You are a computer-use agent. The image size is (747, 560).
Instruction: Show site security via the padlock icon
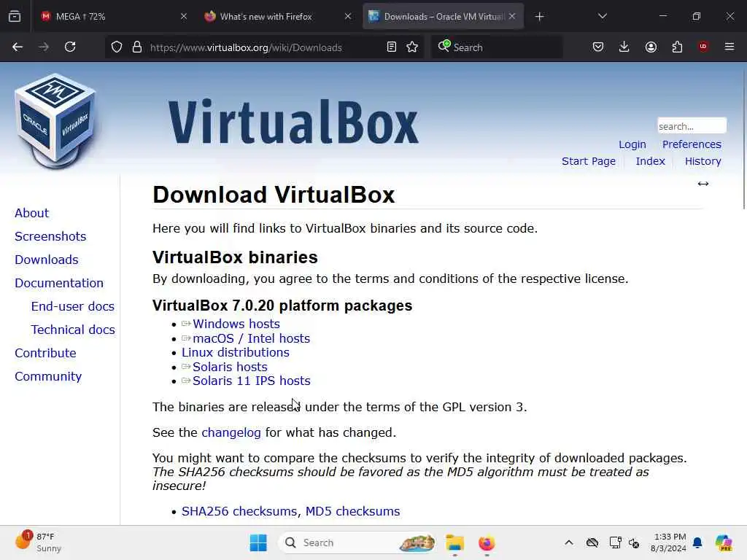coord(137,47)
